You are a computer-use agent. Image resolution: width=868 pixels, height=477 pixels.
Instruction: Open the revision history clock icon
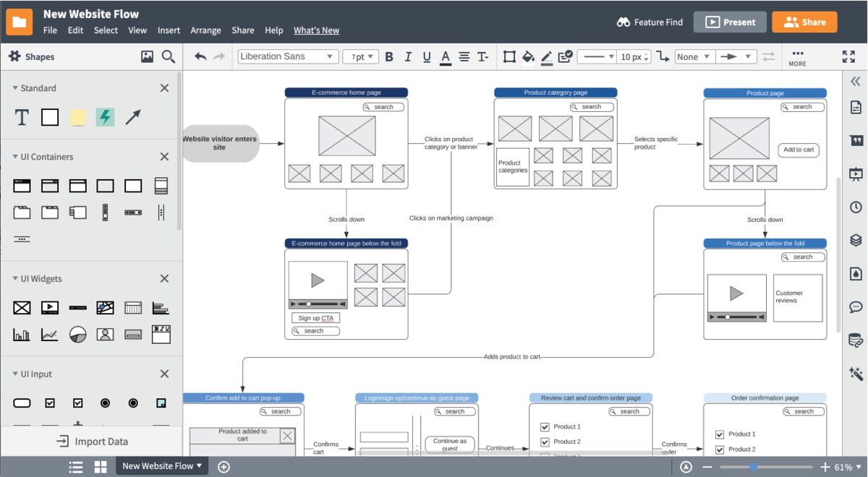point(856,207)
